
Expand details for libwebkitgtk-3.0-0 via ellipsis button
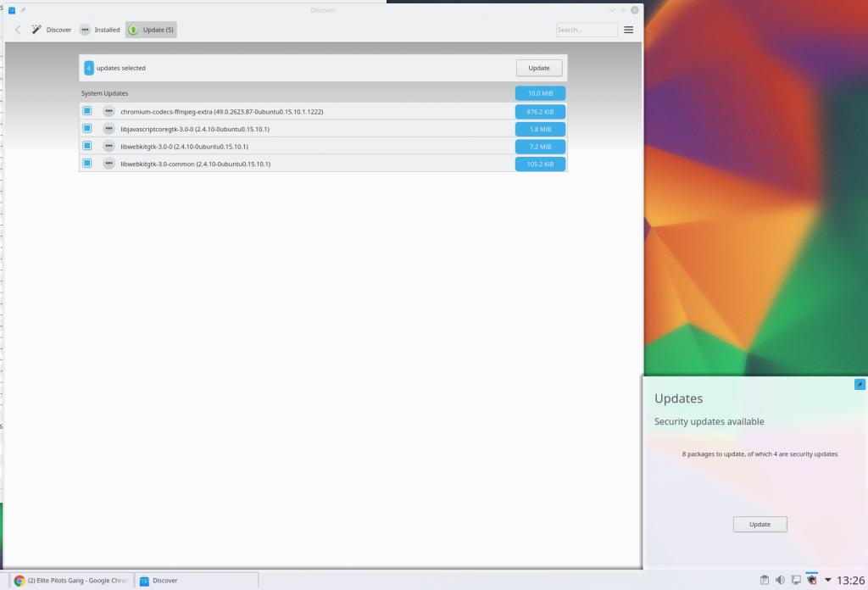click(x=108, y=146)
